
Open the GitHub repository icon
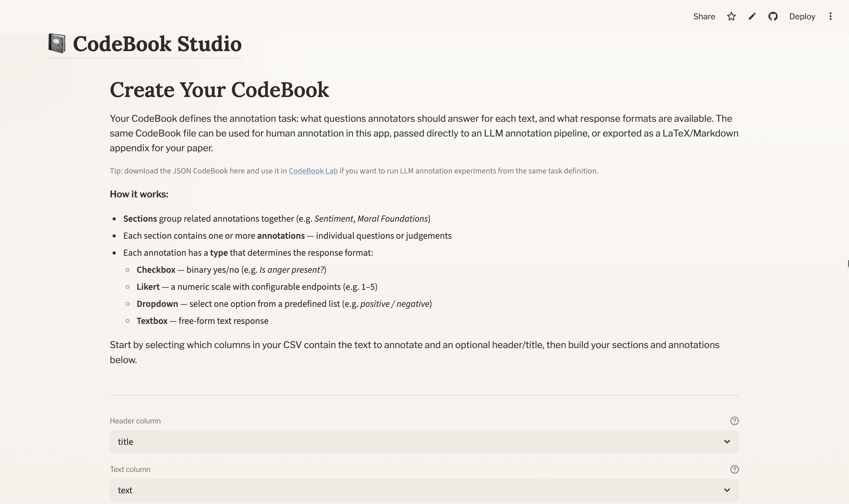(x=773, y=16)
